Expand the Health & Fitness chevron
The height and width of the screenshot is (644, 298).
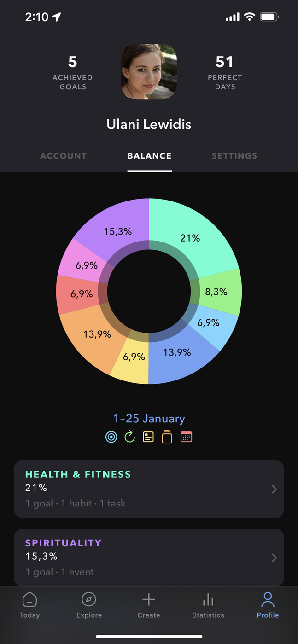tap(274, 489)
